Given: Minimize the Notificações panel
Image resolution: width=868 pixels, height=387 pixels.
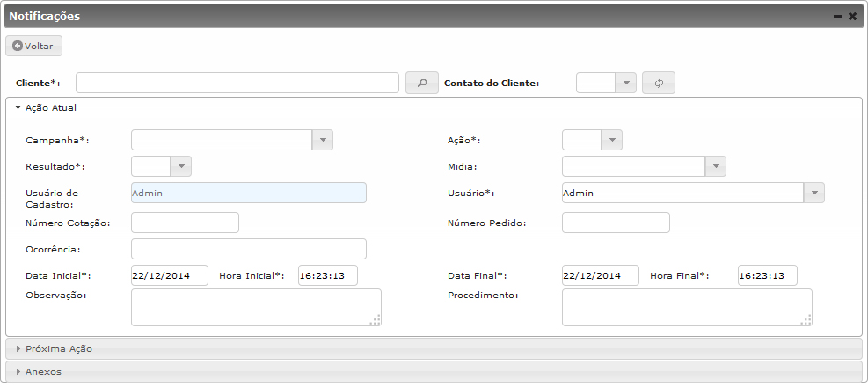Looking at the screenshot, I should pyautogui.click(x=838, y=17).
